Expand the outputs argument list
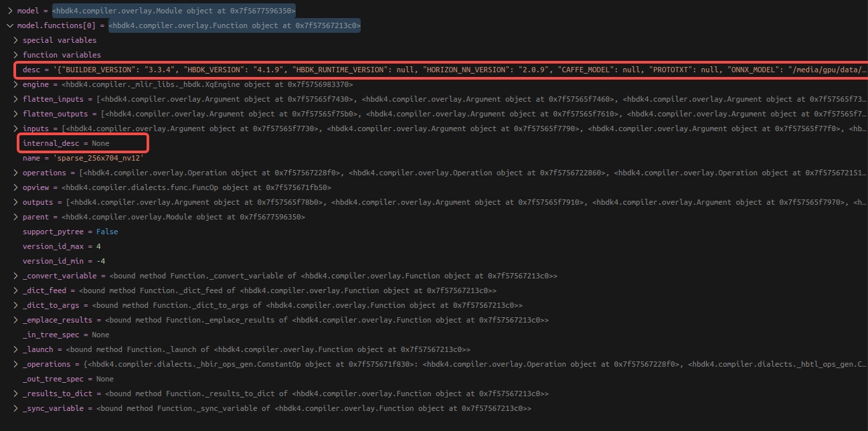 (16, 203)
